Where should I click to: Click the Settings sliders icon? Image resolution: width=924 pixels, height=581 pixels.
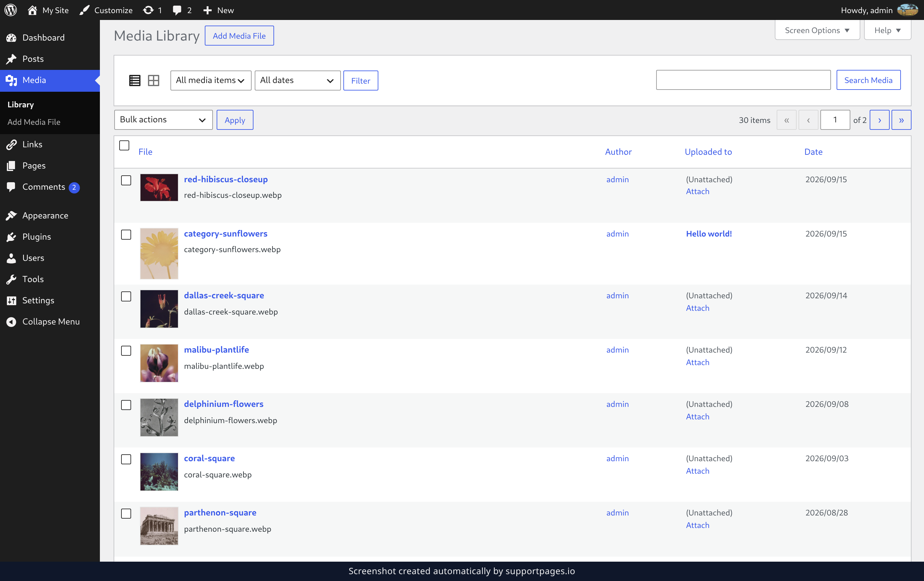(x=12, y=300)
